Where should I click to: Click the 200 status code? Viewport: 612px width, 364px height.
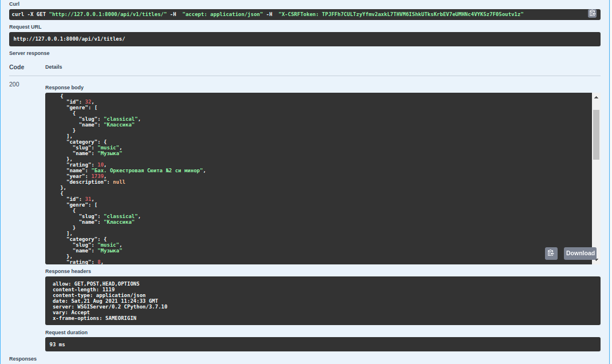14,84
